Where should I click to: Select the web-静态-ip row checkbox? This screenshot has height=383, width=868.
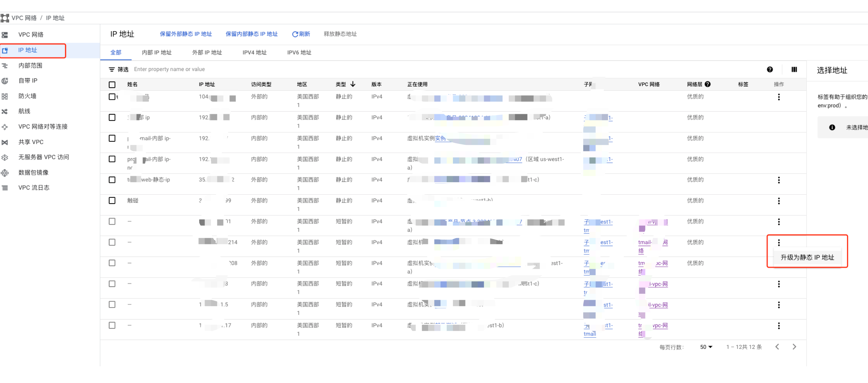112,180
